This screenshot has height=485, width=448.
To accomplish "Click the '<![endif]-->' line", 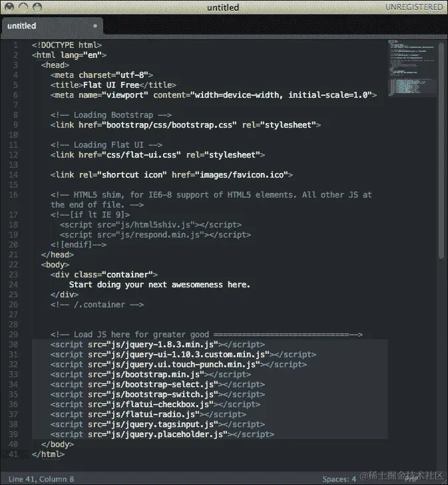I will pos(79,245).
